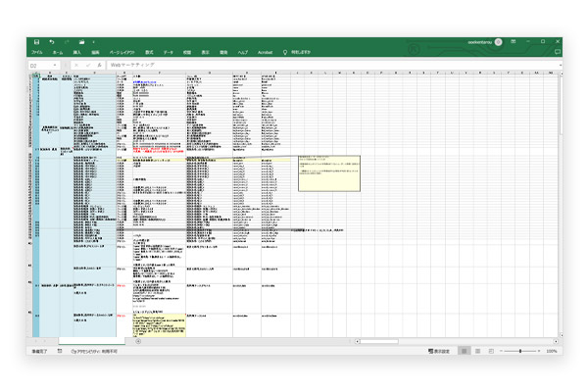Open accessibility status アクセシビリティ: 利用不可

coord(94,351)
